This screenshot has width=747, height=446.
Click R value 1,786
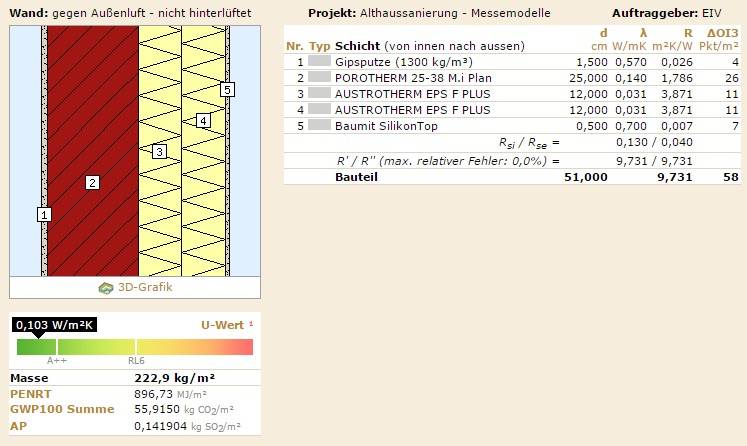676,78
